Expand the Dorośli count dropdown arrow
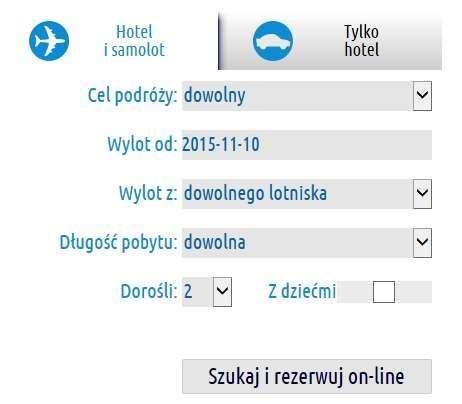The image size is (462, 404). [222, 292]
